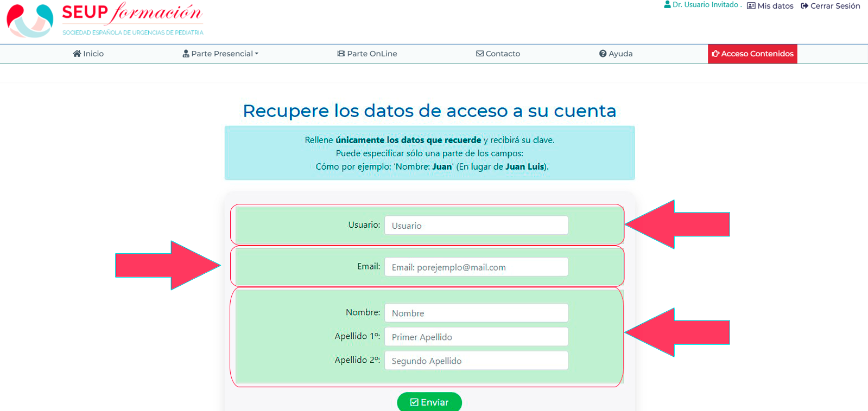Click the person icon beside Parte Presencial

tap(186, 54)
